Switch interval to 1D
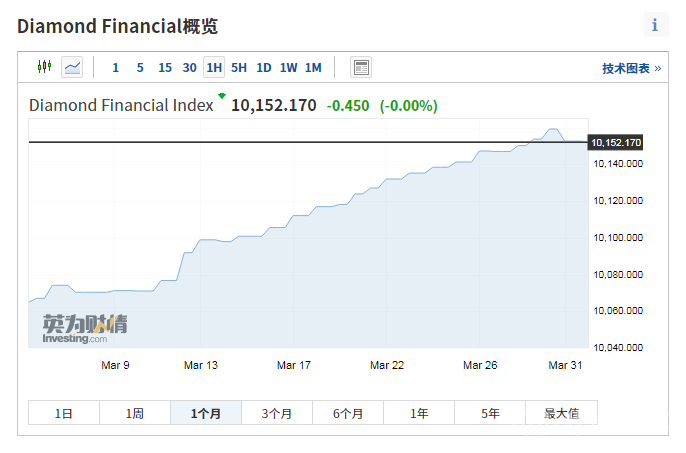686x453 pixels. click(264, 68)
